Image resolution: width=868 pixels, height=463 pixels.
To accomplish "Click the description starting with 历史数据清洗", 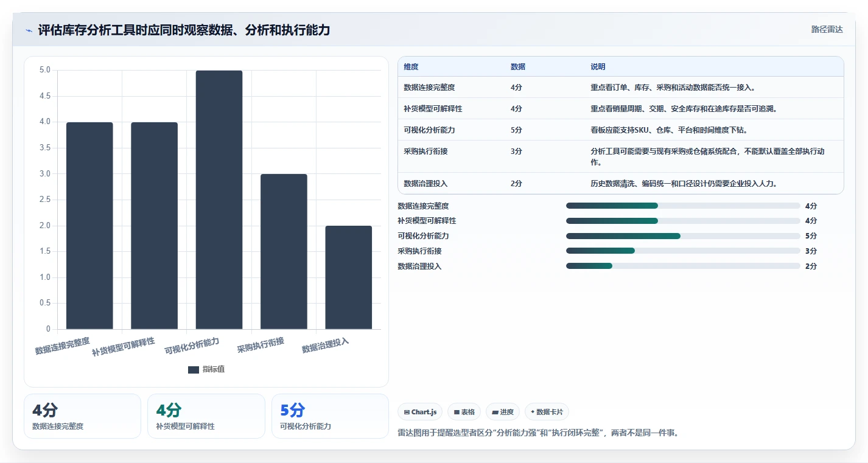I will click(x=684, y=183).
